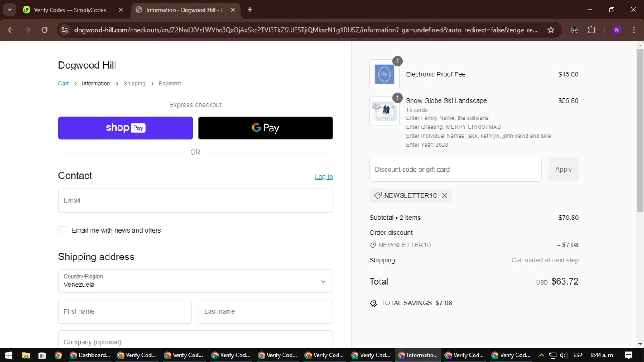Reload the checkout page
This screenshot has height=362, width=644.
tap(45, 30)
